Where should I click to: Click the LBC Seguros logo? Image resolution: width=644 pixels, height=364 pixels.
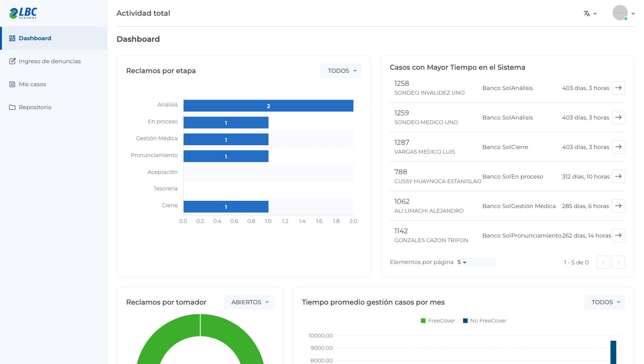(23, 13)
